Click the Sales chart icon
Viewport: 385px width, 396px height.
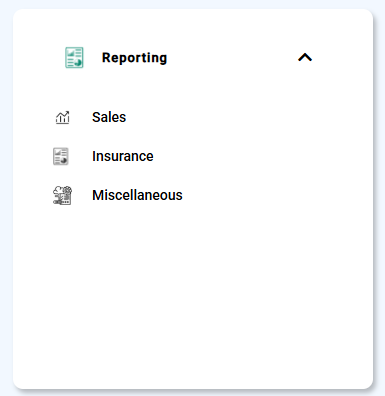[62, 117]
